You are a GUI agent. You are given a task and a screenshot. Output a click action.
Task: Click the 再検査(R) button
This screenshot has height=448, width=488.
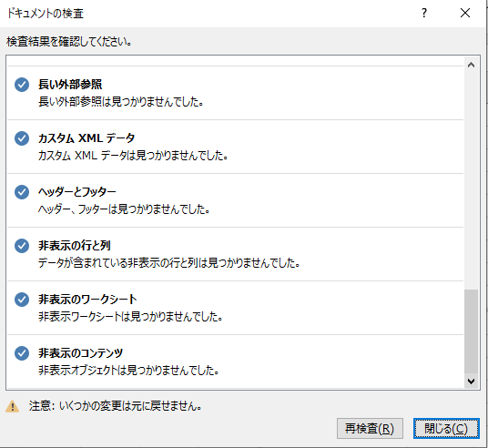pos(370,428)
